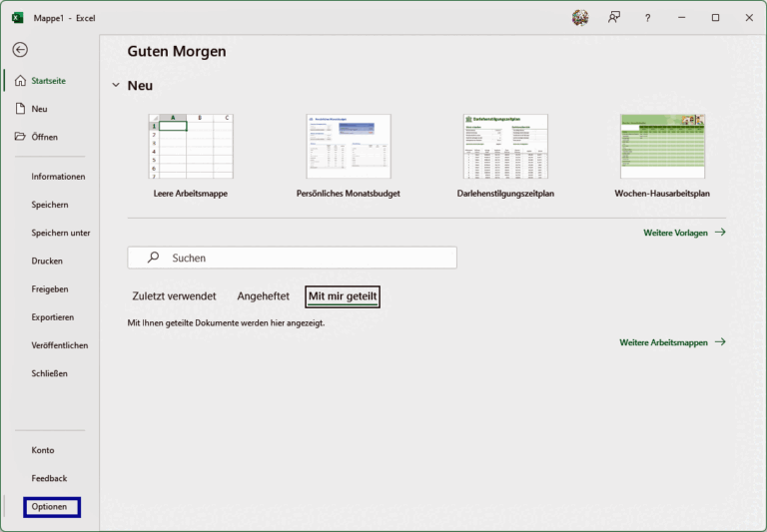Click the Suchen search field
767x532 pixels.
coord(300,258)
